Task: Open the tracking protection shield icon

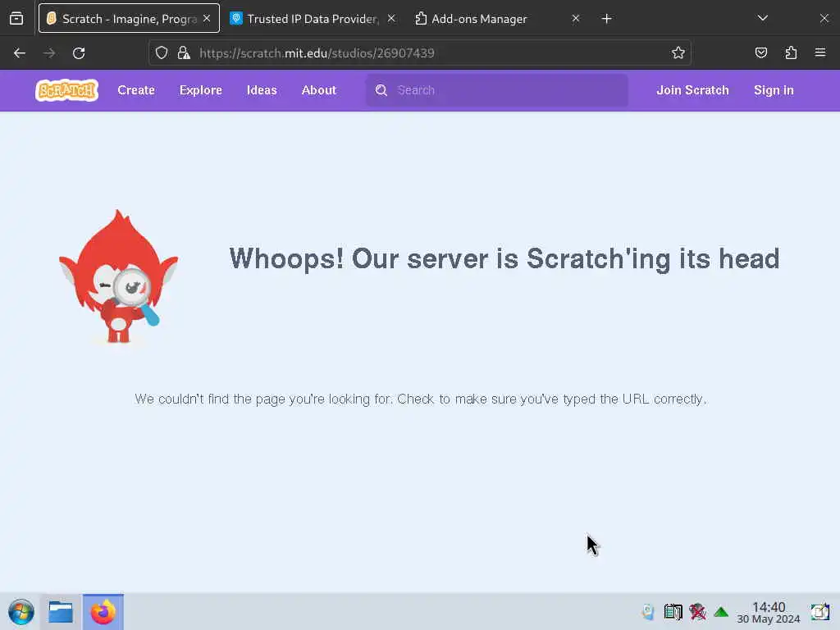Action: [162, 52]
